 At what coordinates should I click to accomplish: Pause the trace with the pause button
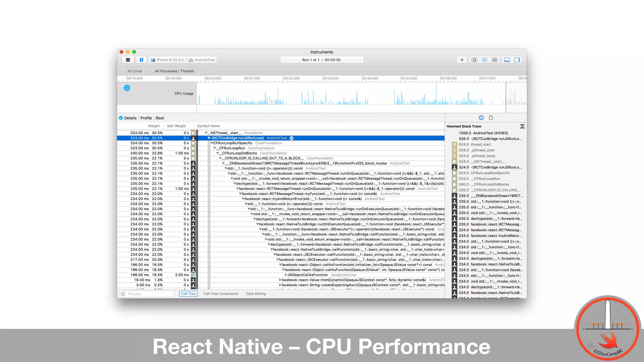click(x=141, y=60)
